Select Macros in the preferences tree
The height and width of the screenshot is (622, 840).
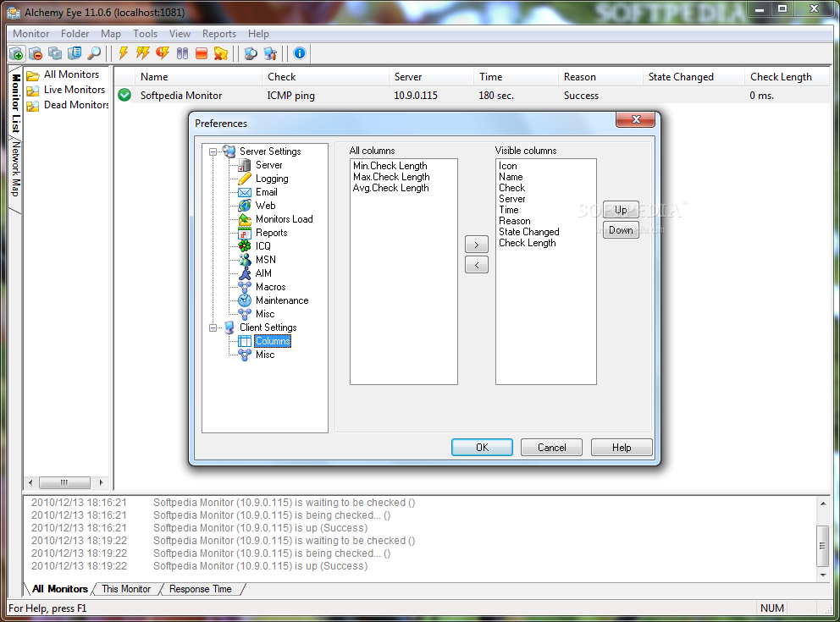tap(270, 287)
